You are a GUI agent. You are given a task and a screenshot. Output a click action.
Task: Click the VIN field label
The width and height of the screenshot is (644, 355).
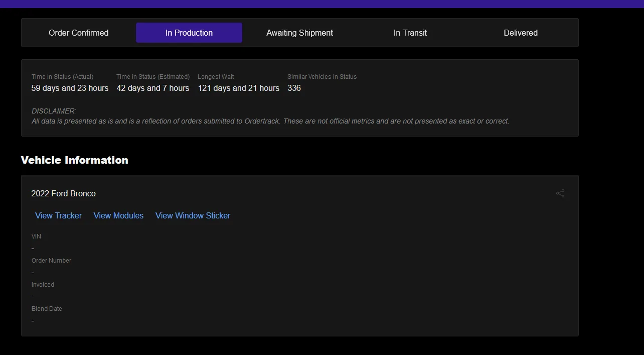click(36, 236)
